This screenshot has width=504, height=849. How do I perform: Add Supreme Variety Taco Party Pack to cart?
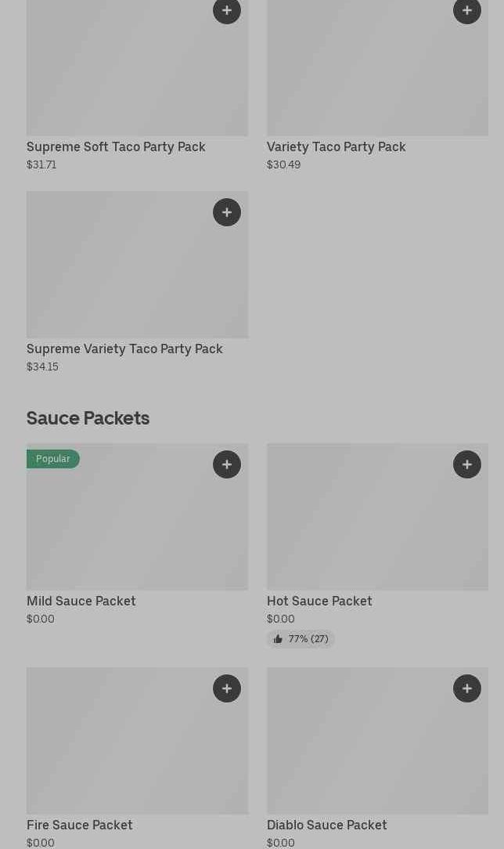tap(227, 212)
